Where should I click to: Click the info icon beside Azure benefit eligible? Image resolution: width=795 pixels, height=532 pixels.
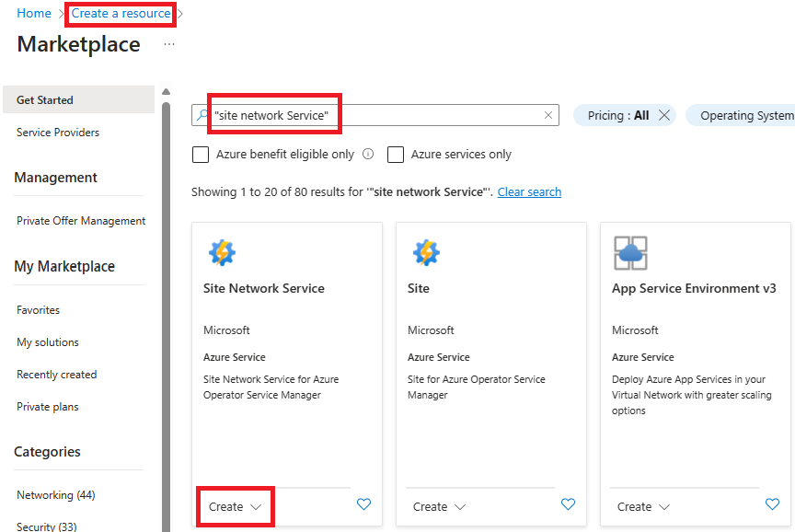[368, 155]
